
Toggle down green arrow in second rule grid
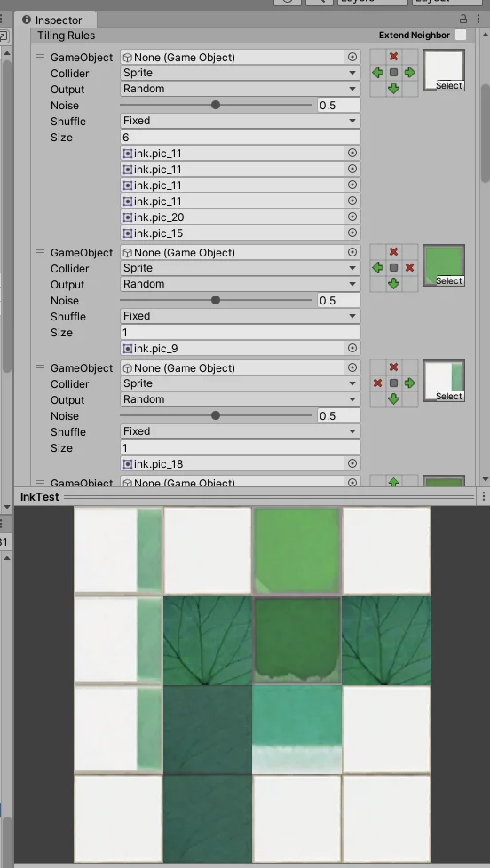(x=393, y=283)
